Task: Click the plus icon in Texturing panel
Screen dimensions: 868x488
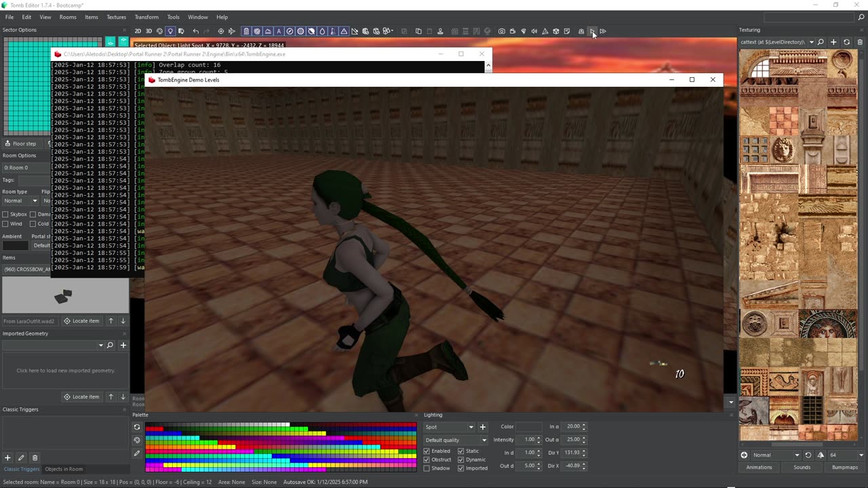Action: pyautogui.click(x=833, y=42)
